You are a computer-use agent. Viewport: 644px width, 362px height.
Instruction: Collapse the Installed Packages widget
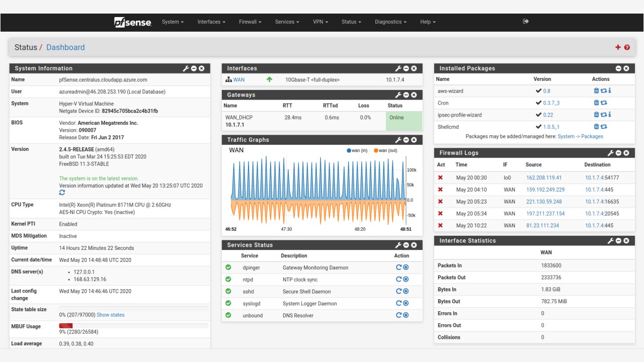pyautogui.click(x=618, y=68)
